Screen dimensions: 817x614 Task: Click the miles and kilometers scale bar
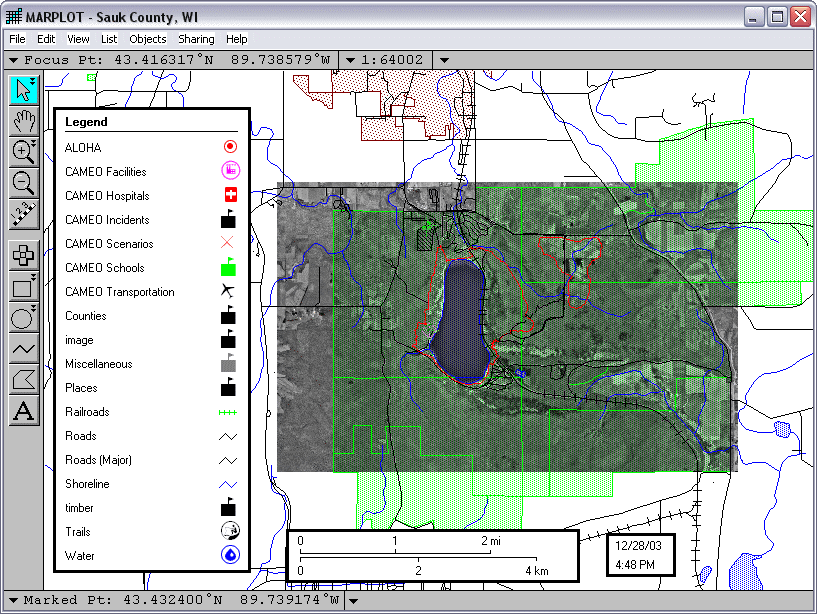click(433, 556)
